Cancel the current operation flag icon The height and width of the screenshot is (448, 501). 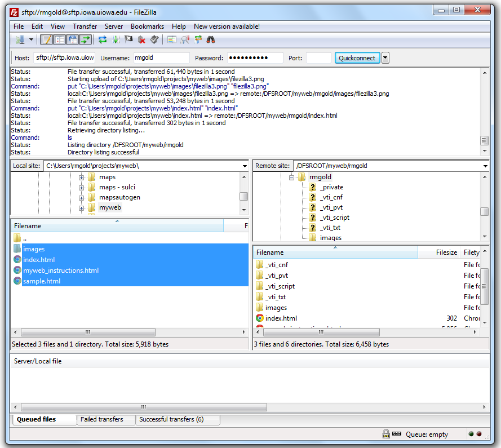pos(128,39)
